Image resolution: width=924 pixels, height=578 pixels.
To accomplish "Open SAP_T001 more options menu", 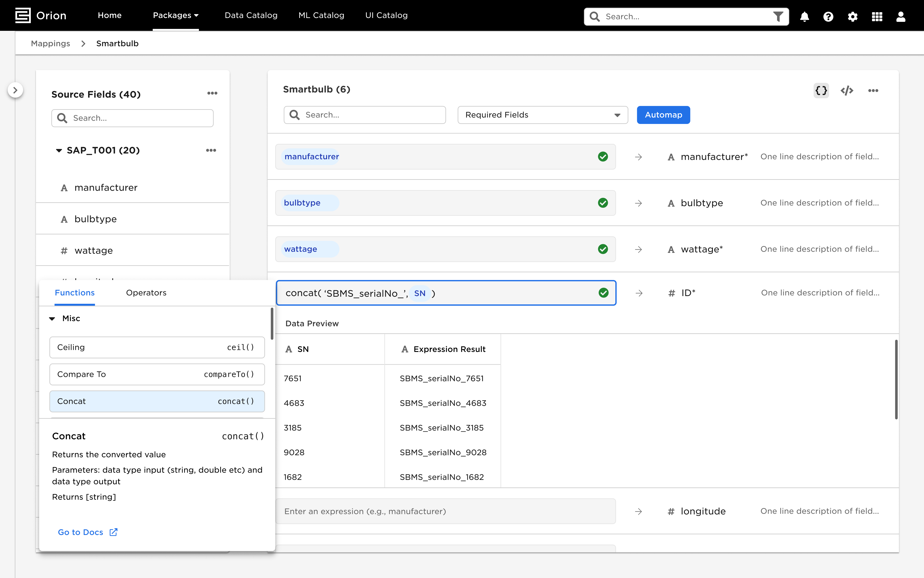I will (211, 150).
